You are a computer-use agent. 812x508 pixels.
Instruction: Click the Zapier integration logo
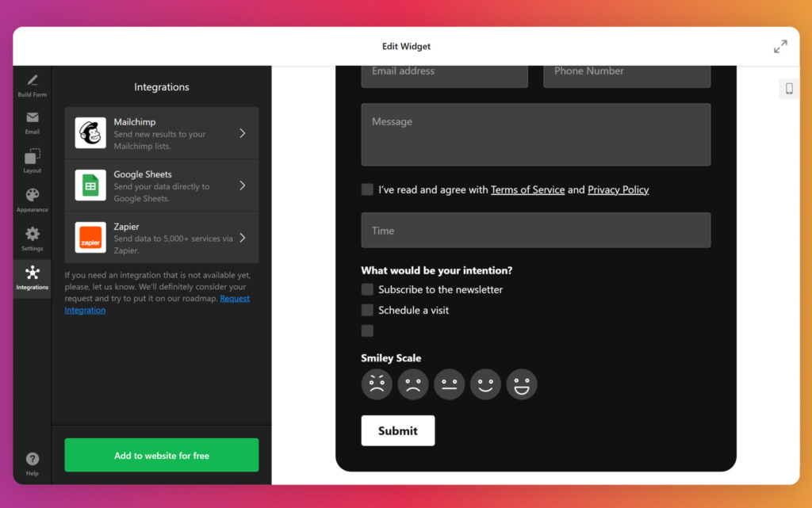click(x=90, y=237)
